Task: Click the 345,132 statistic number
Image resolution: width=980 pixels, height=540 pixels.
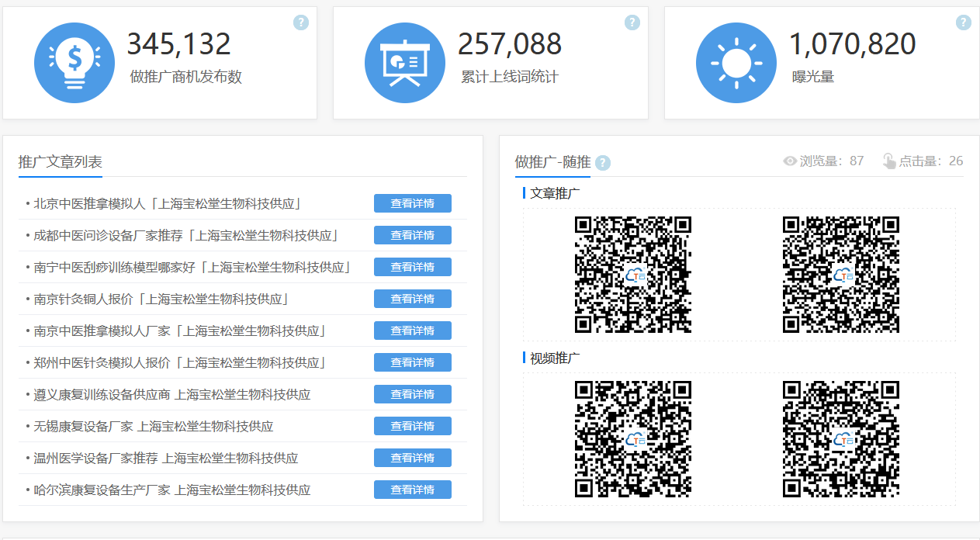Action: click(x=179, y=44)
